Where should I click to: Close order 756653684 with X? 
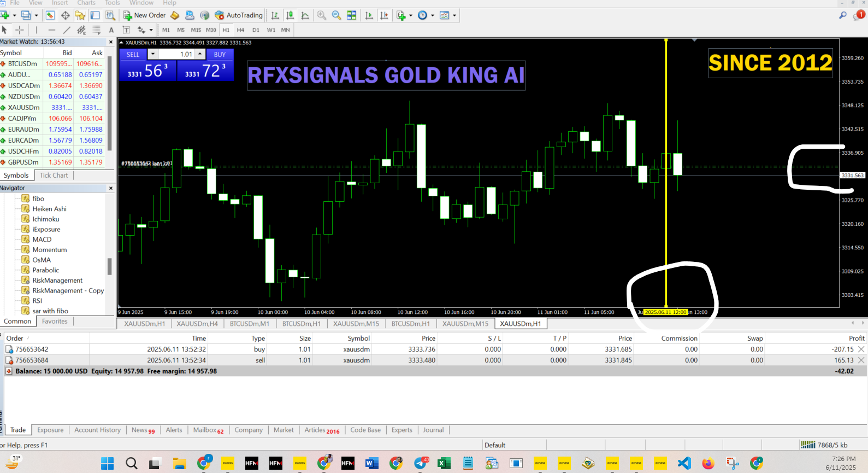(x=861, y=360)
